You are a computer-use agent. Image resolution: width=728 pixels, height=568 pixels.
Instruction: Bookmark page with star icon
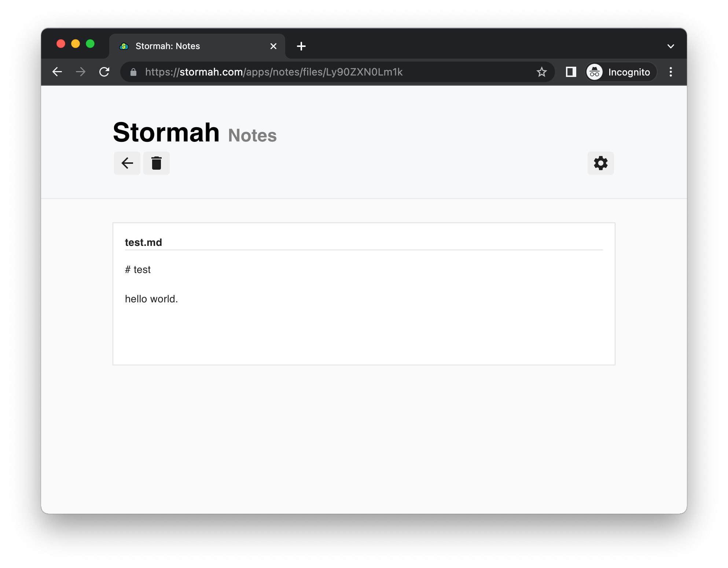tap(541, 72)
